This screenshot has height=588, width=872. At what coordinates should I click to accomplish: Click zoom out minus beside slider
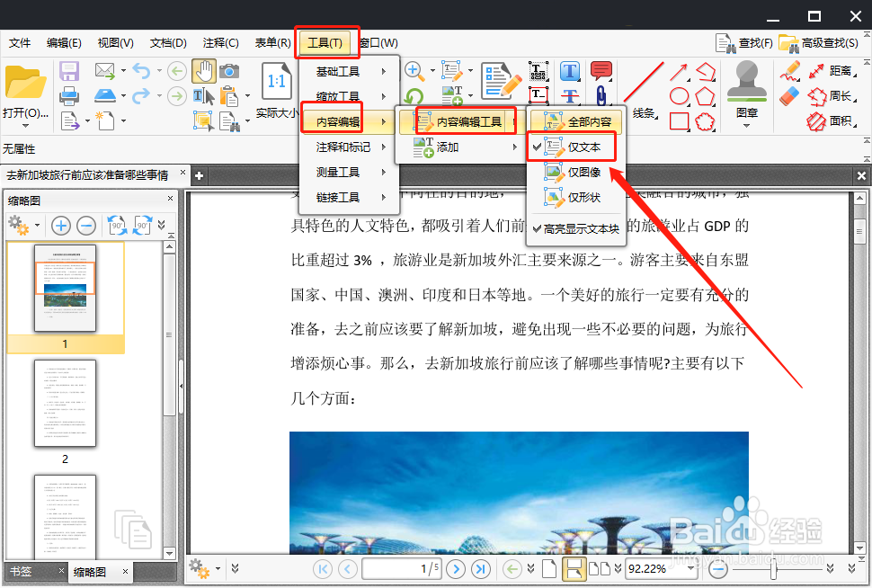coord(718,568)
